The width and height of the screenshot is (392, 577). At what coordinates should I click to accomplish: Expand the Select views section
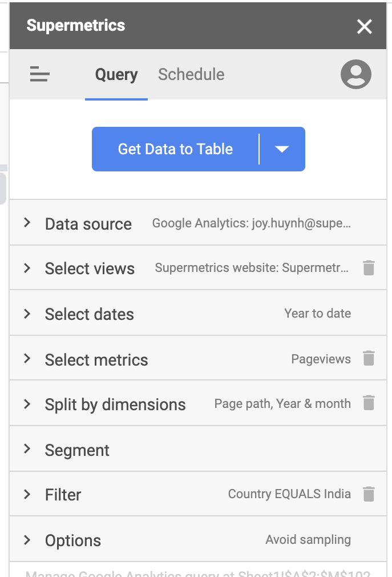(x=198, y=267)
